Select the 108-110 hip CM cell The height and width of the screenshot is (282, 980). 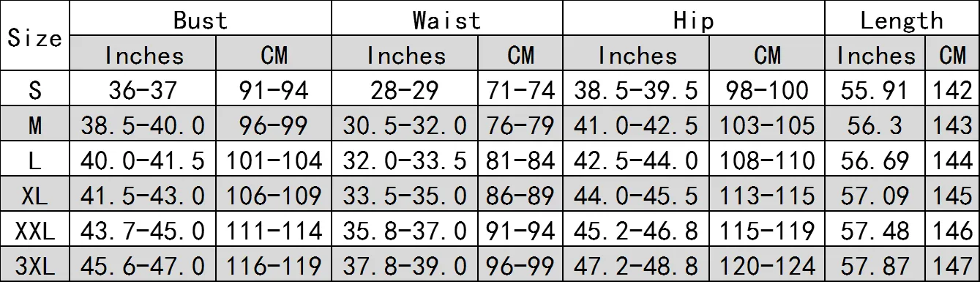point(767,160)
